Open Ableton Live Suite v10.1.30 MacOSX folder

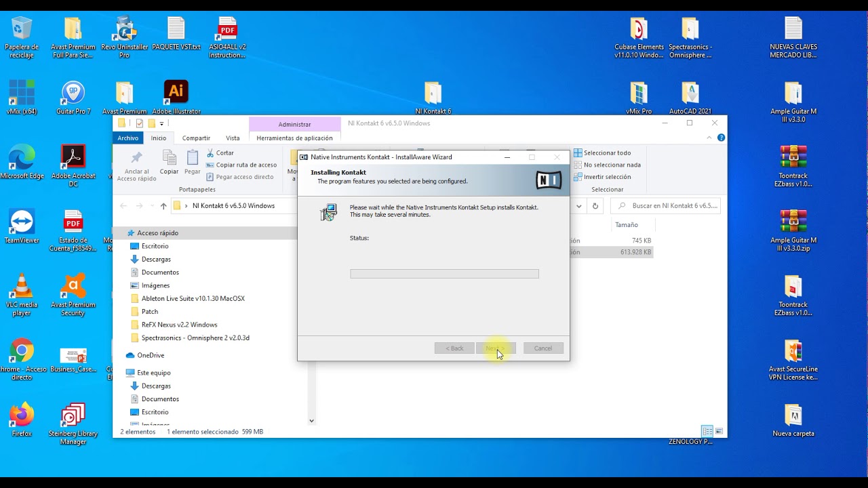pos(193,298)
